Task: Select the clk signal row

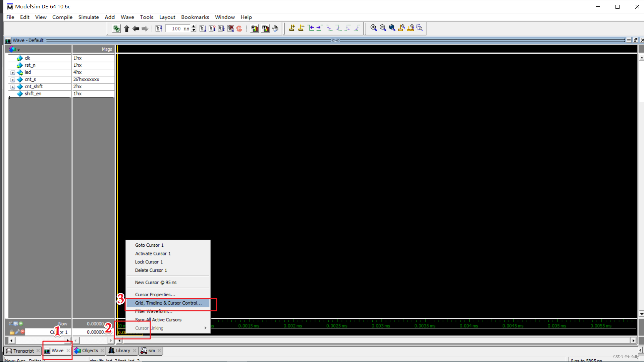Action: [40, 58]
